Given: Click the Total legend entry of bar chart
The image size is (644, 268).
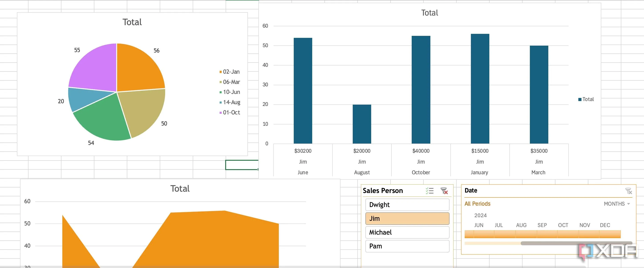Looking at the screenshot, I should [x=586, y=99].
